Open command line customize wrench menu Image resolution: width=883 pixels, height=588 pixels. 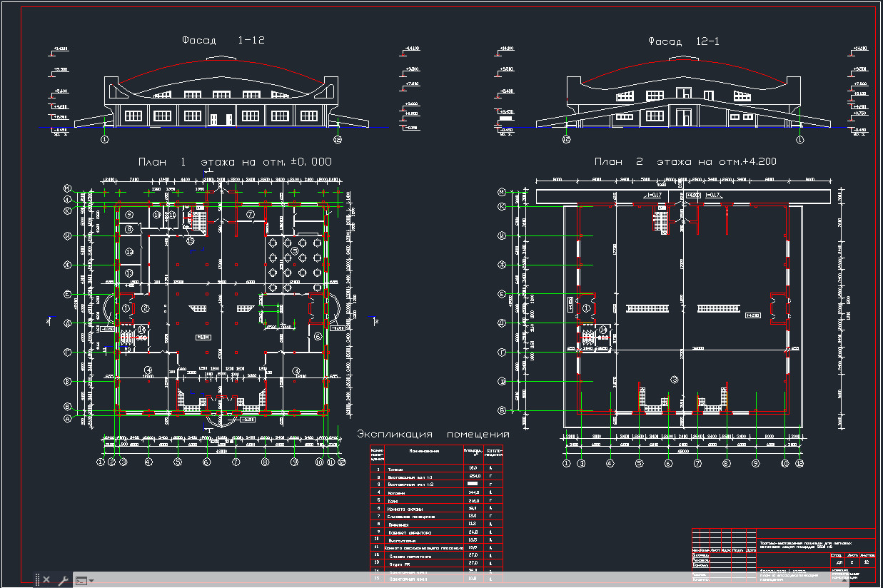(x=62, y=580)
